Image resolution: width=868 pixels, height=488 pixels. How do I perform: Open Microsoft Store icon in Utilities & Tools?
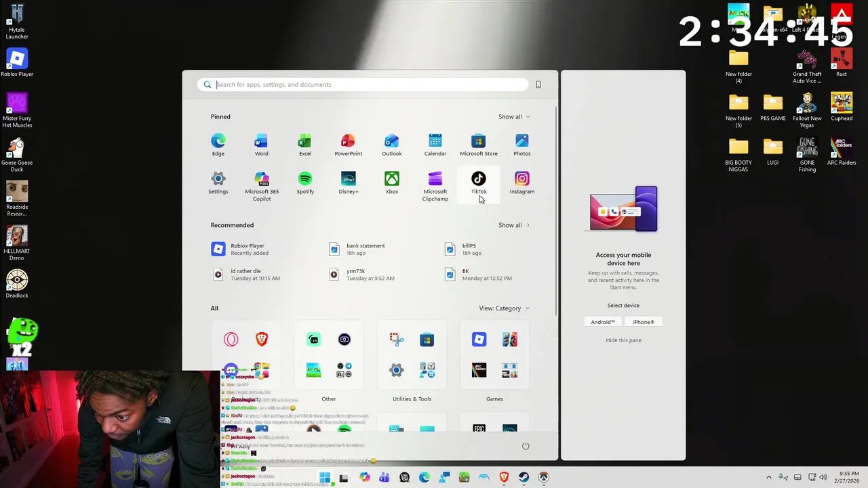[x=427, y=339]
